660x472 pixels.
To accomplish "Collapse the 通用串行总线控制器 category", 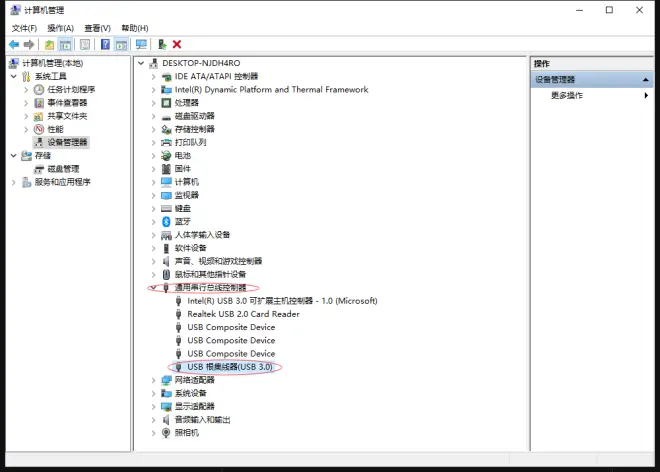I will 154,288.
